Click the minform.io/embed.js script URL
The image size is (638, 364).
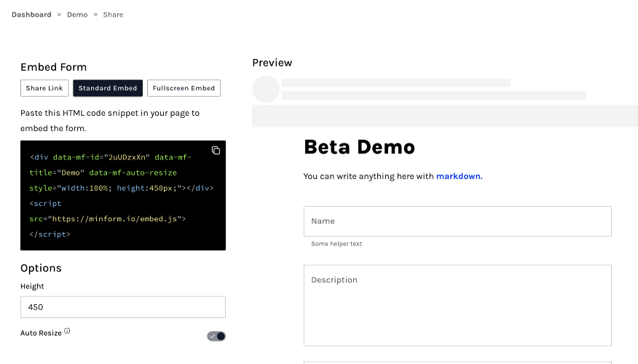[x=114, y=219]
